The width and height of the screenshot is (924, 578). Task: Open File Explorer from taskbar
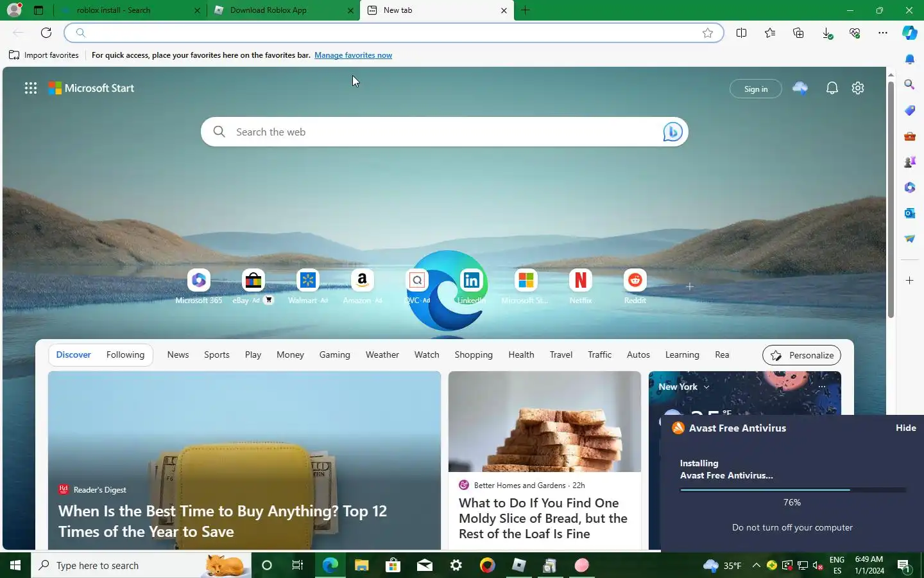tap(361, 565)
